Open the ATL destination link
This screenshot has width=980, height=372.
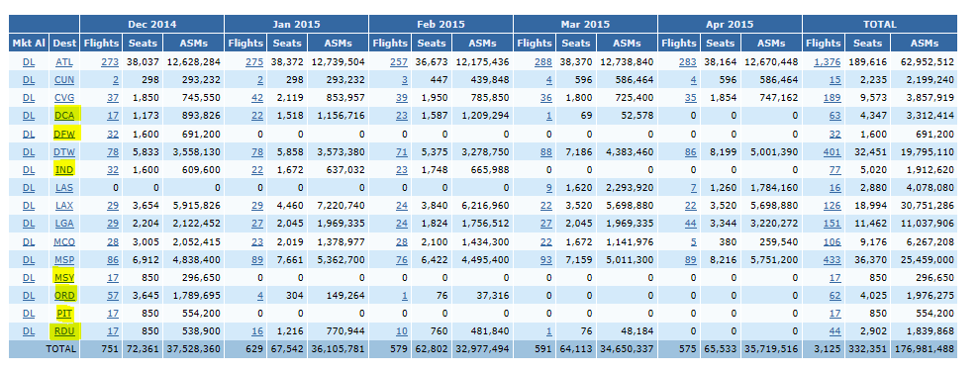(x=63, y=61)
